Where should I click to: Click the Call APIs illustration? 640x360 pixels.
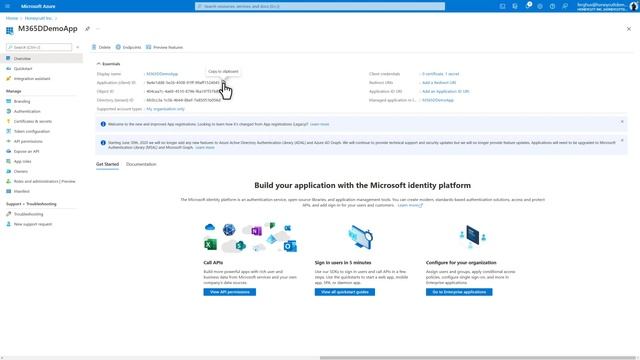point(251,238)
